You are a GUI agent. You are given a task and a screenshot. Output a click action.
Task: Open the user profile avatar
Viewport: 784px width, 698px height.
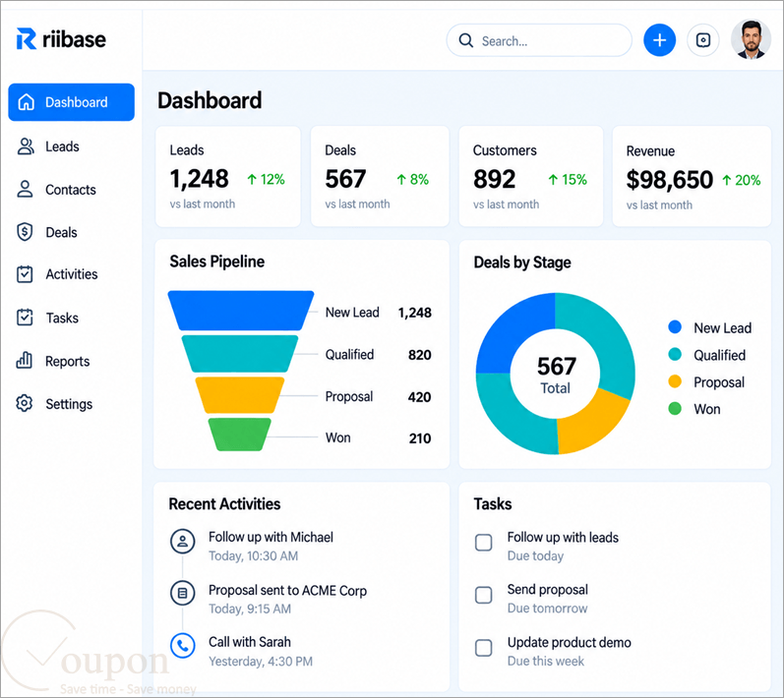pyautogui.click(x=751, y=39)
